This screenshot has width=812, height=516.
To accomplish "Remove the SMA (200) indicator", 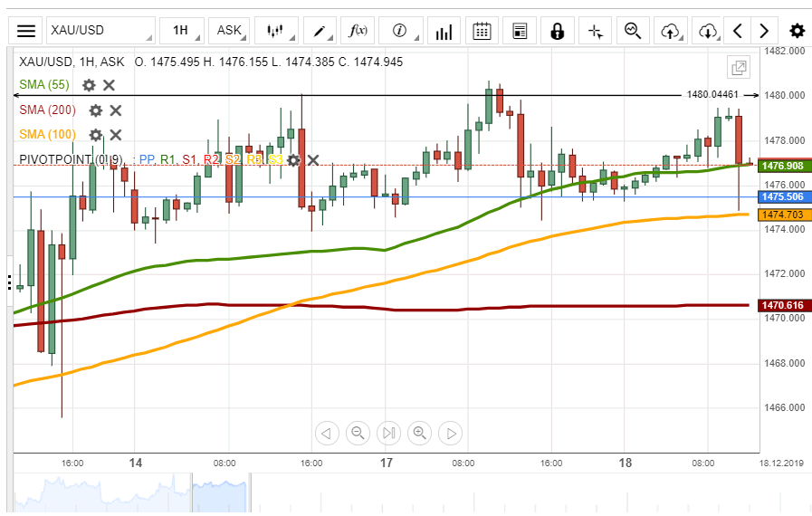I will point(116,110).
